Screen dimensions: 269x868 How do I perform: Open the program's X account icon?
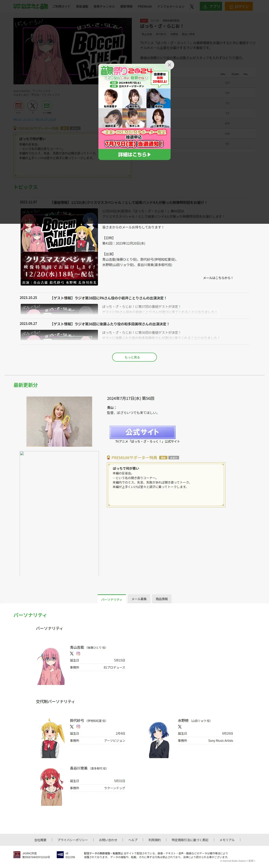pos(33,106)
